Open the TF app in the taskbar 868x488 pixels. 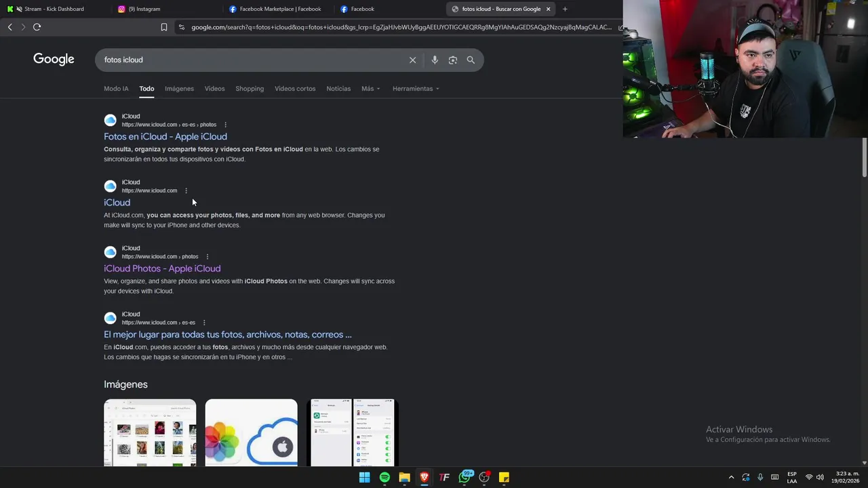pos(444,477)
